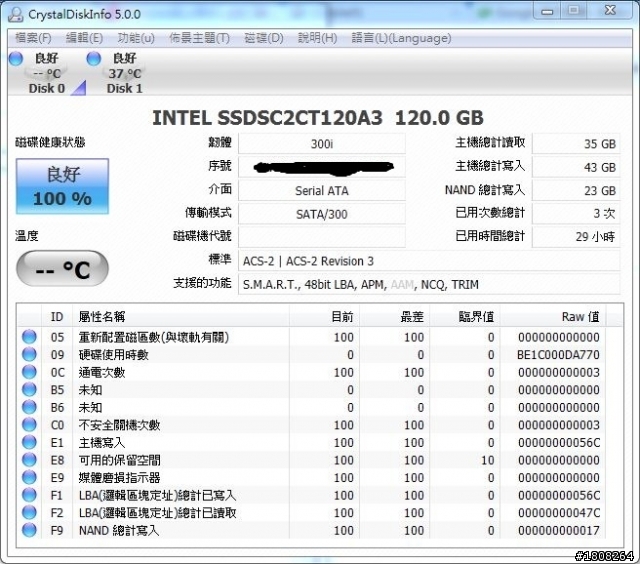Click the Raw 值 column header
Image resolution: width=640 pixels, height=564 pixels.
click(553, 316)
